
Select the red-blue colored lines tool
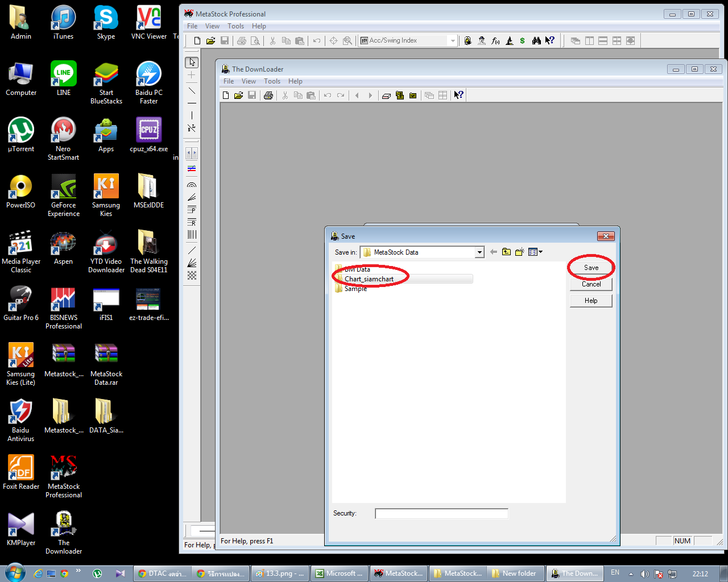click(x=192, y=169)
